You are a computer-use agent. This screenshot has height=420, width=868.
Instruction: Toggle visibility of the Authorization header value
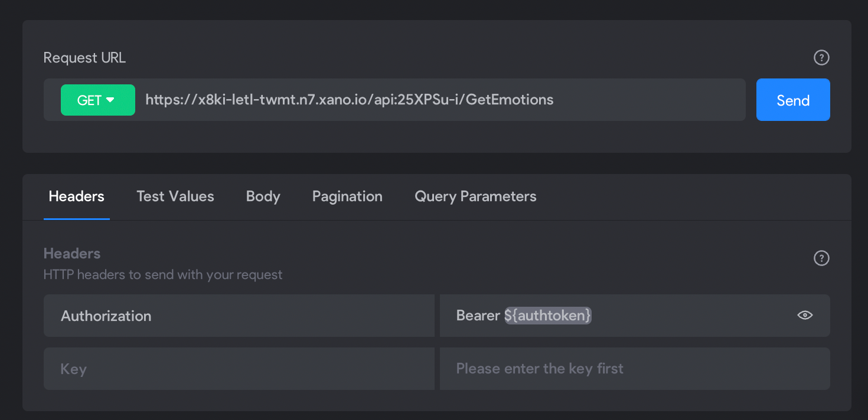[x=805, y=316]
